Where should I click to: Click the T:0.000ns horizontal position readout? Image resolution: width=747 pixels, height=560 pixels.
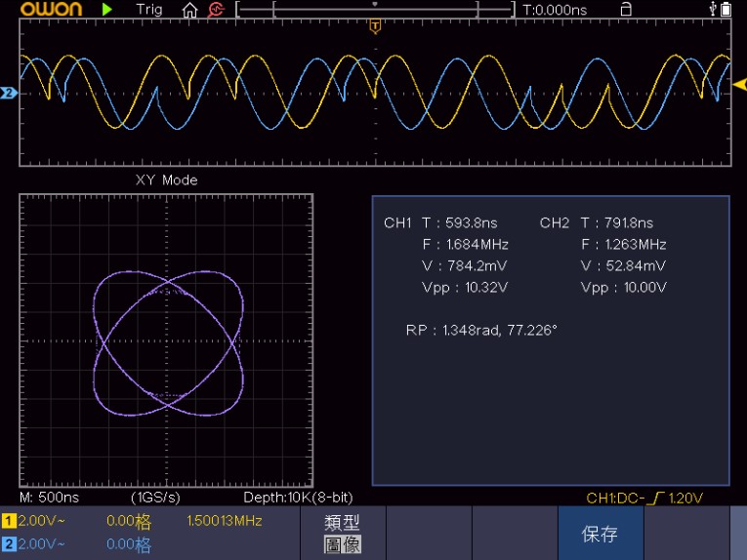(555, 10)
